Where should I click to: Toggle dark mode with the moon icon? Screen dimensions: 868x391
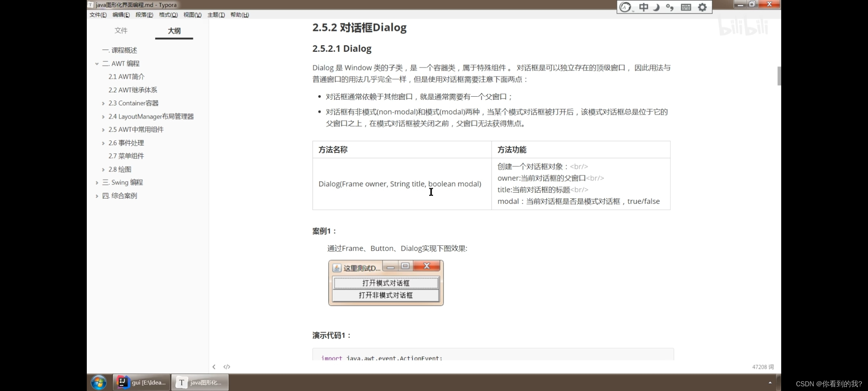(x=656, y=7)
